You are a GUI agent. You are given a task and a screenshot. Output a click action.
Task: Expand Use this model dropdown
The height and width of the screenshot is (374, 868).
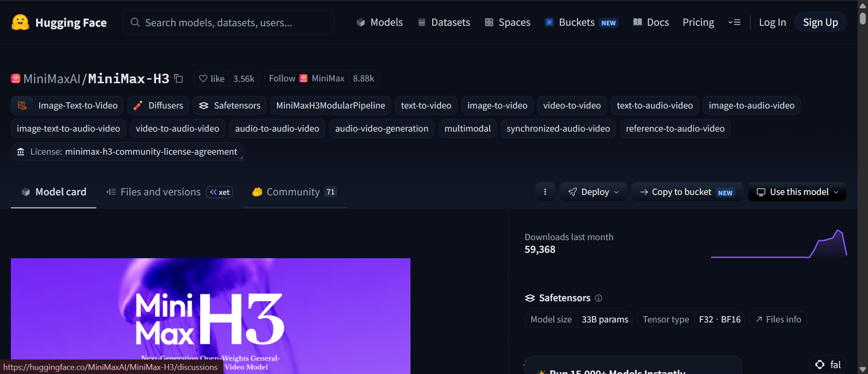pos(797,192)
